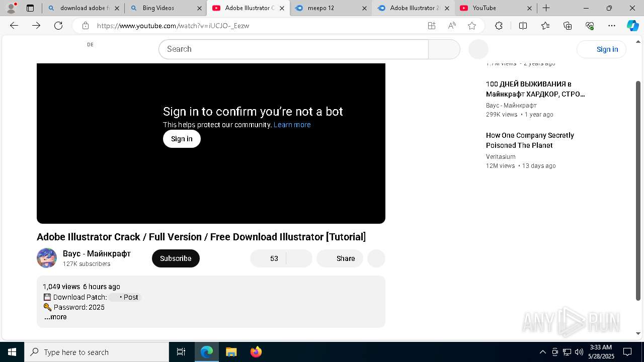Open the notification center icon
Viewport: 644px width, 362px height.
click(x=627, y=352)
